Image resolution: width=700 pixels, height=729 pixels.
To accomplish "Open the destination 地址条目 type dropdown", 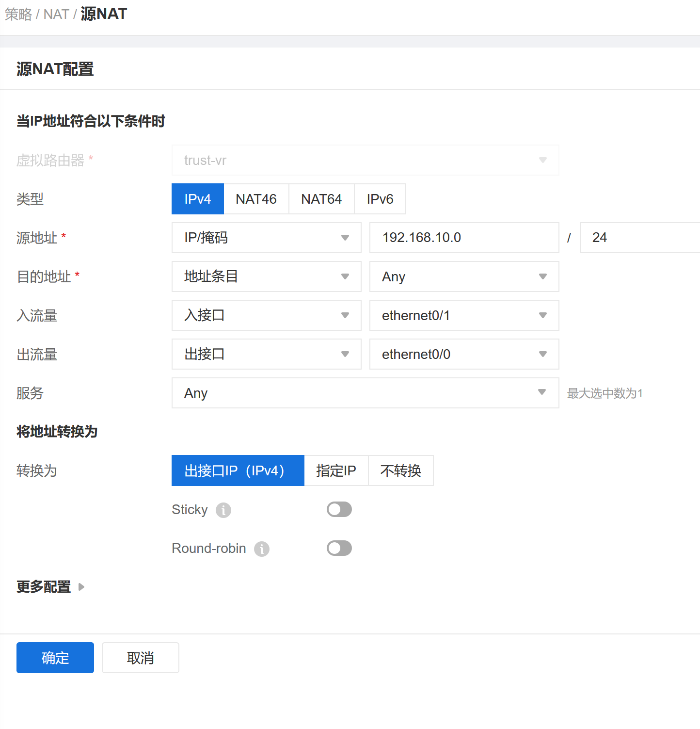I will tap(267, 276).
